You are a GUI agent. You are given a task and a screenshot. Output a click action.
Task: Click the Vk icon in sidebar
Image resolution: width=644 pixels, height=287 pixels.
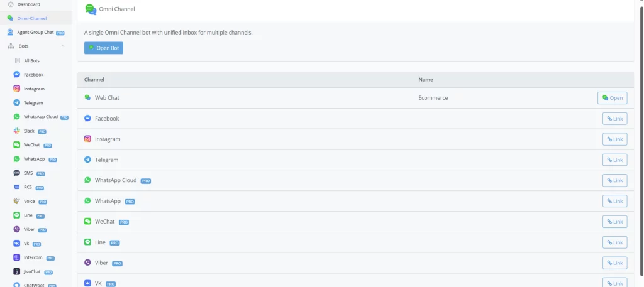point(17,243)
